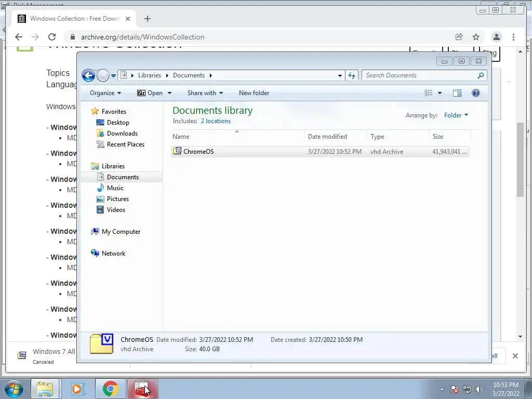Image resolution: width=532 pixels, height=399 pixels.
Task: Click Chrome address bar URL
Action: coord(142,37)
